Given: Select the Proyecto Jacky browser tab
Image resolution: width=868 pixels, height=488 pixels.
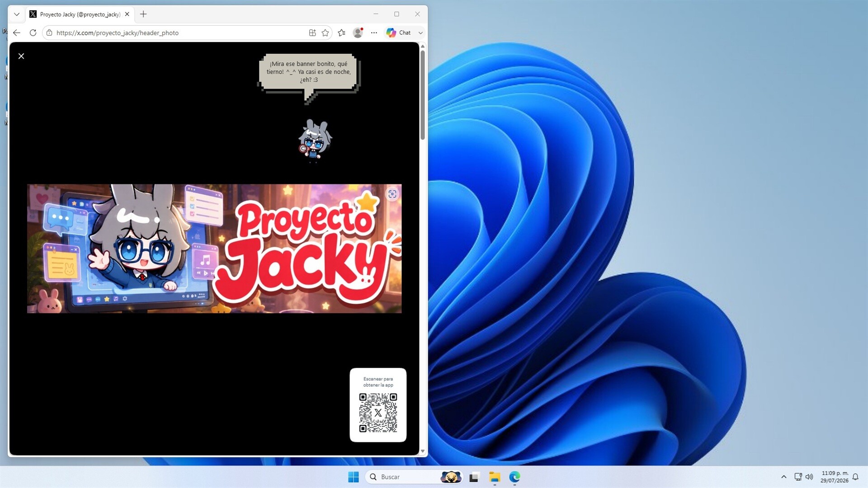Looking at the screenshot, I should 79,14.
